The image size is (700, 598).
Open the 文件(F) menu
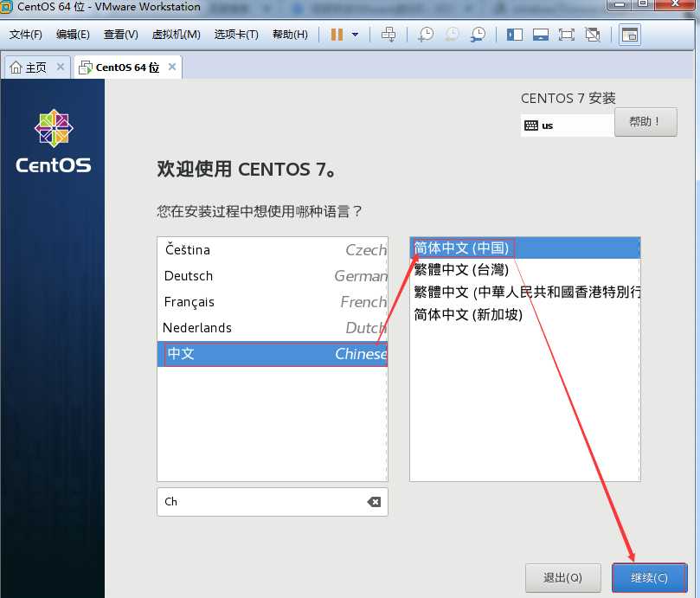coord(25,35)
